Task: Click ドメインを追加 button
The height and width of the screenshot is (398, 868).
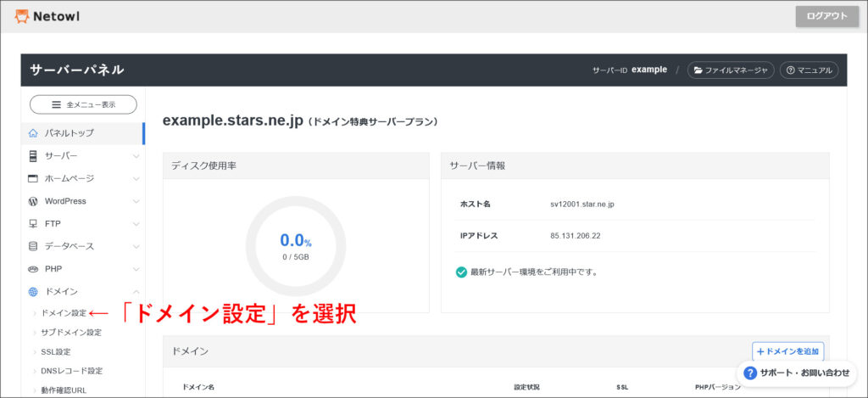Action: point(787,351)
